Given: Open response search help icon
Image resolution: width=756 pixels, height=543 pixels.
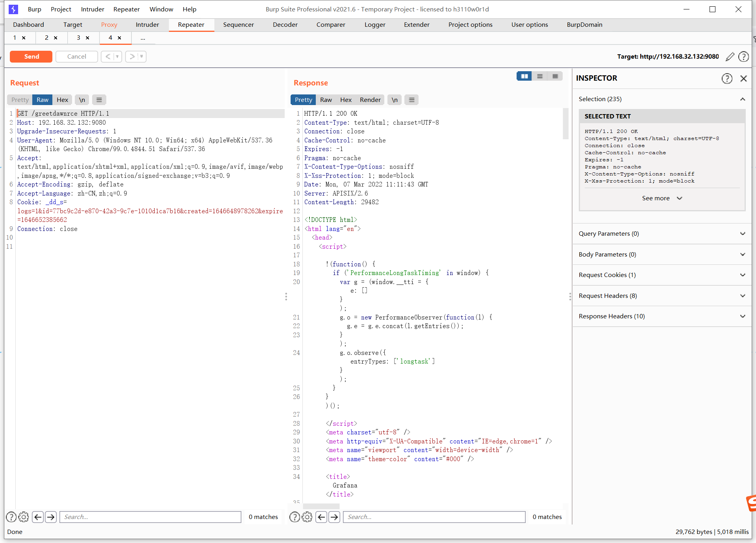Looking at the screenshot, I should tap(295, 517).
